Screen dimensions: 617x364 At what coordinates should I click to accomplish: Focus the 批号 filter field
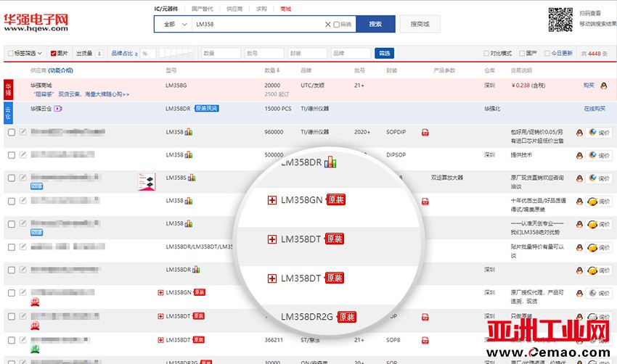pyautogui.click(x=264, y=53)
